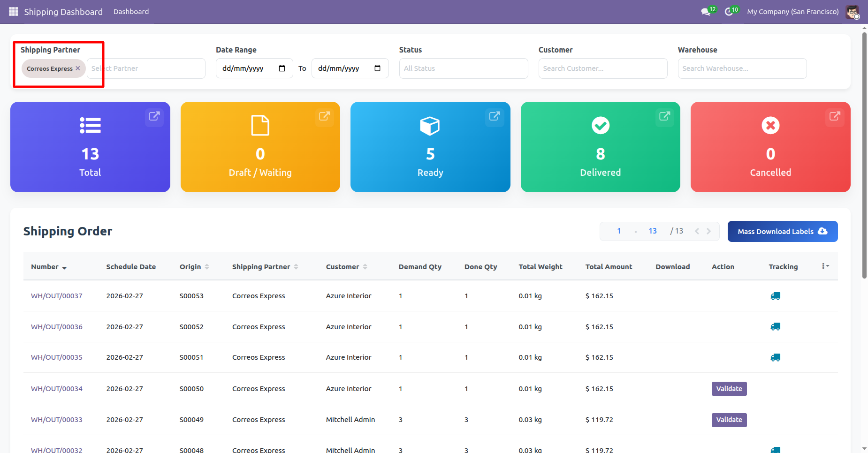Open the conversations messages icon

[x=706, y=12]
